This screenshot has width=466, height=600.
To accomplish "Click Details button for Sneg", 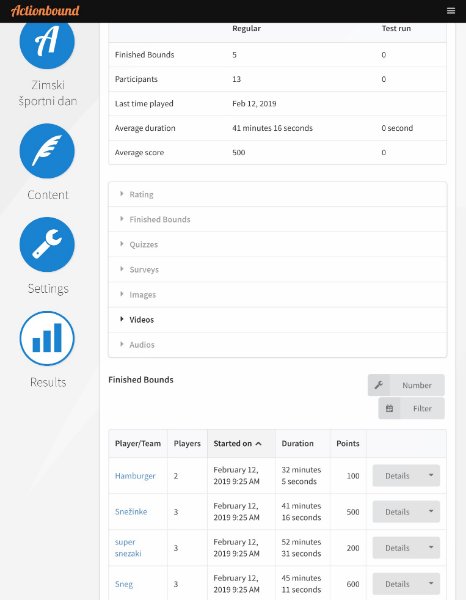I will (x=397, y=584).
